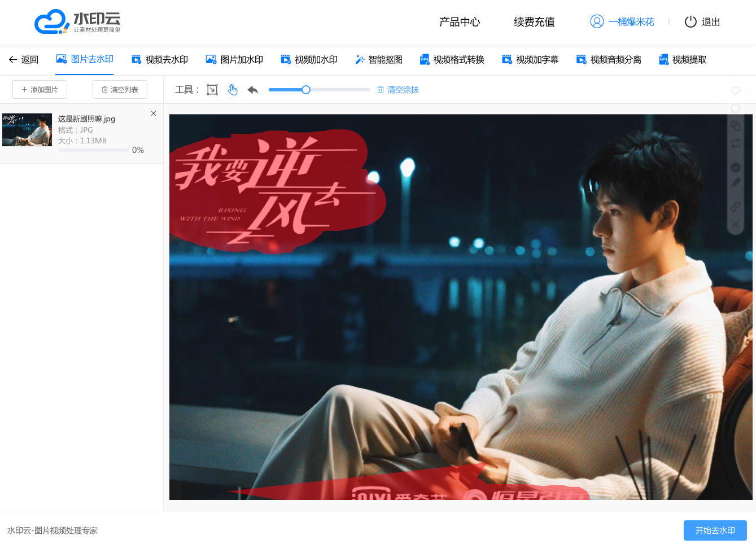Open the 视频提取 tab

click(x=683, y=60)
